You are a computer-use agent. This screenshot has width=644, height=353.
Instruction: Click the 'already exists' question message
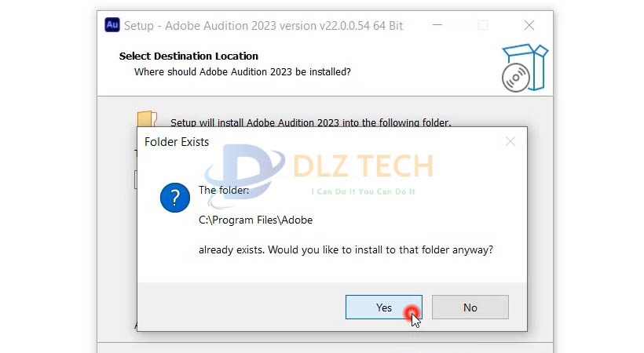tap(346, 250)
